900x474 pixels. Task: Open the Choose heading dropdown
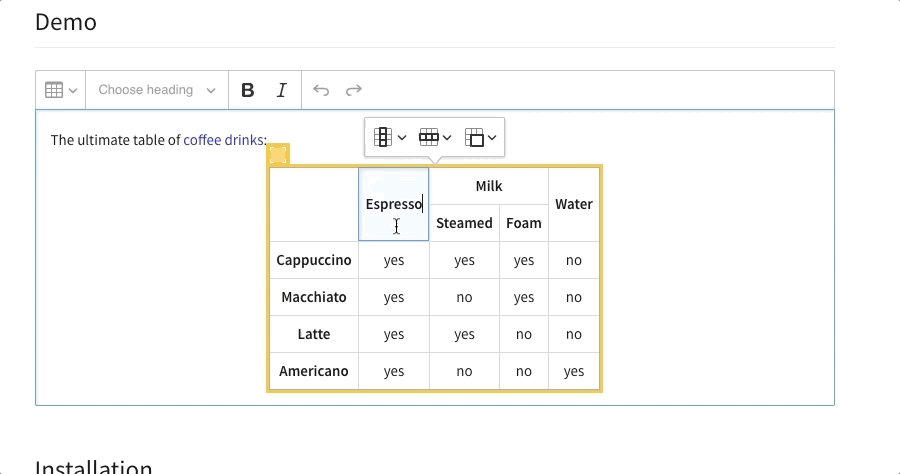157,90
